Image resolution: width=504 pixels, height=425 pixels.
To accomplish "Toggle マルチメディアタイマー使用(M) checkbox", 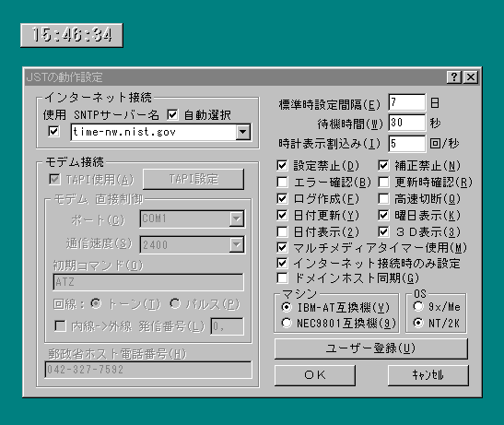I will [282, 247].
